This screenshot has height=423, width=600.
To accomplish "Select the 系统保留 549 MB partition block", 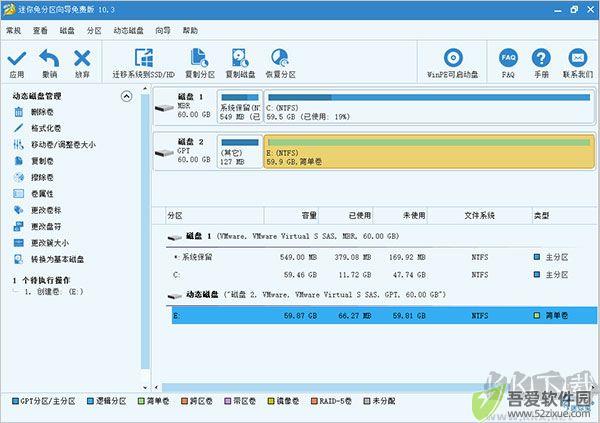I will click(x=240, y=107).
